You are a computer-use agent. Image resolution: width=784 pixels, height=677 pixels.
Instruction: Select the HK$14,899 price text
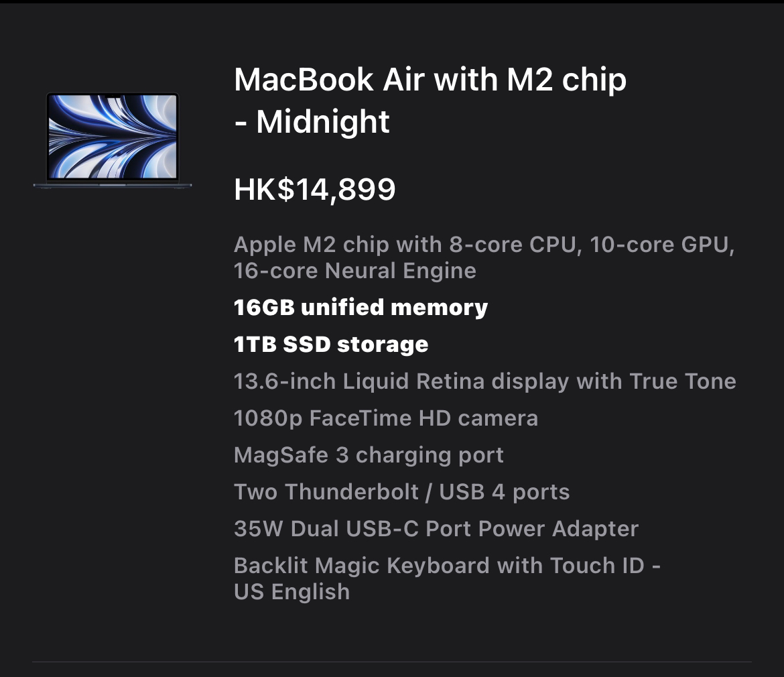[x=314, y=189]
